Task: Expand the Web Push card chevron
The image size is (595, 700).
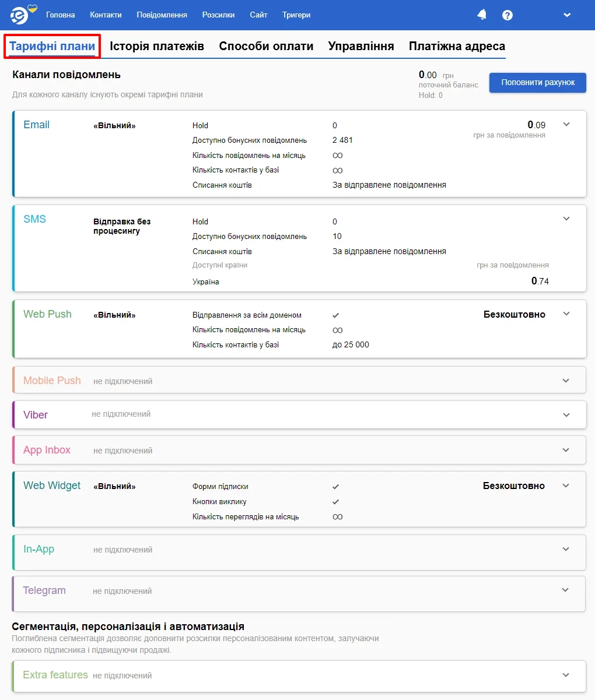Action: (566, 314)
